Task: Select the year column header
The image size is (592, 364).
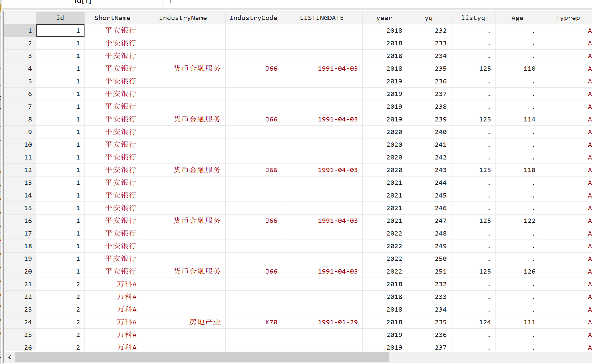Action: pyautogui.click(x=384, y=18)
